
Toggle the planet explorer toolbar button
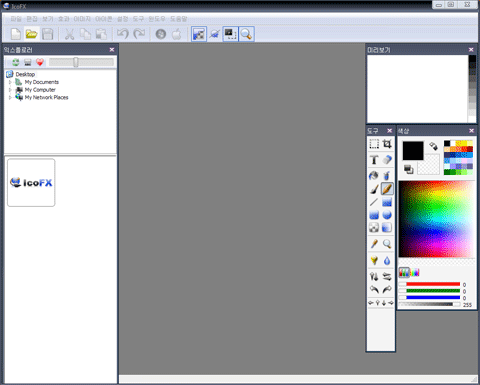(x=215, y=34)
